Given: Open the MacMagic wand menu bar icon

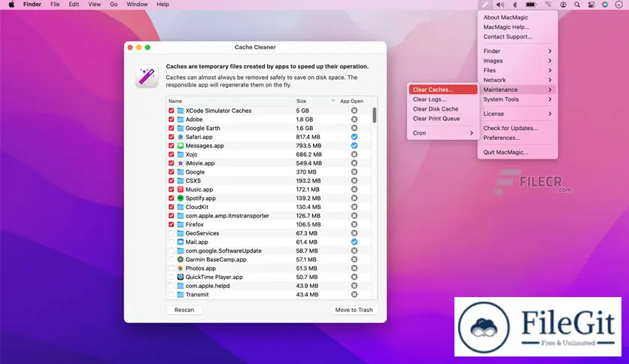Looking at the screenshot, I should point(485,5).
